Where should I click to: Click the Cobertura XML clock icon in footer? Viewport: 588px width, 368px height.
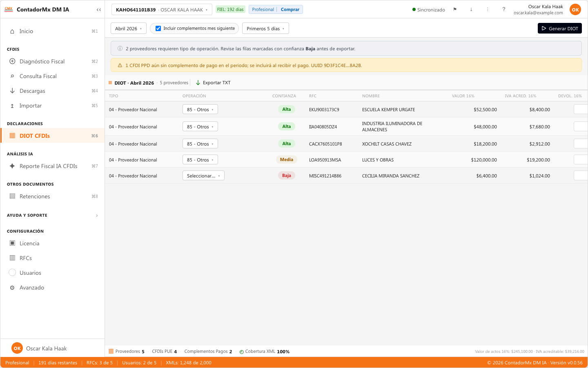tap(241, 352)
